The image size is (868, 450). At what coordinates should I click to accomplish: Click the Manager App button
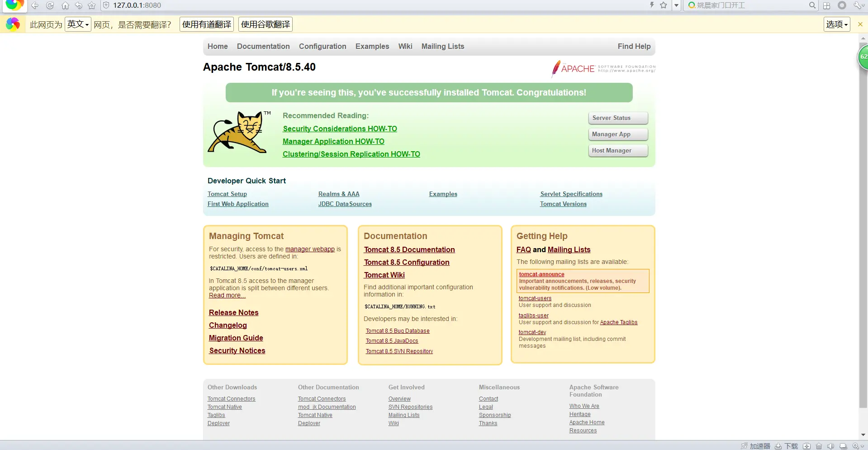[618, 134]
